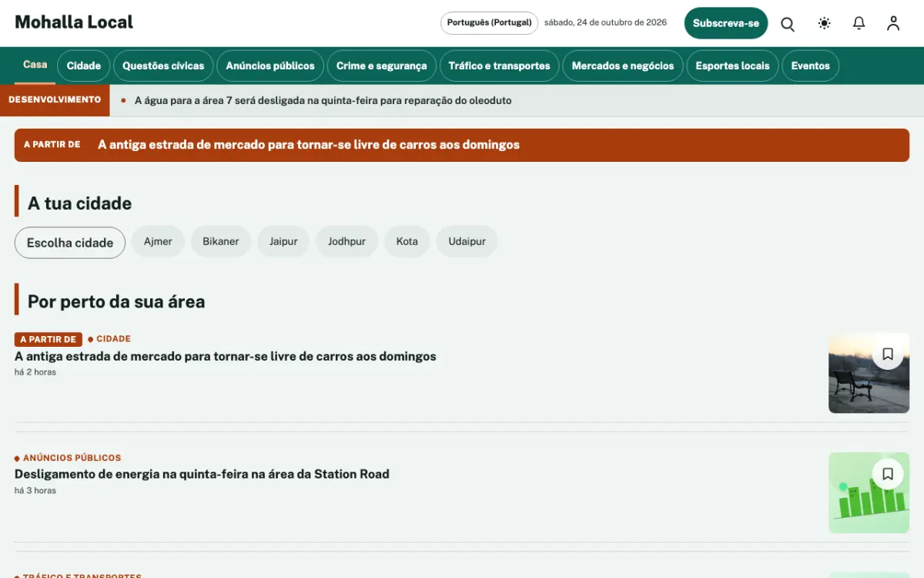
Task: Click the Subscreva-se button
Action: pyautogui.click(x=726, y=23)
